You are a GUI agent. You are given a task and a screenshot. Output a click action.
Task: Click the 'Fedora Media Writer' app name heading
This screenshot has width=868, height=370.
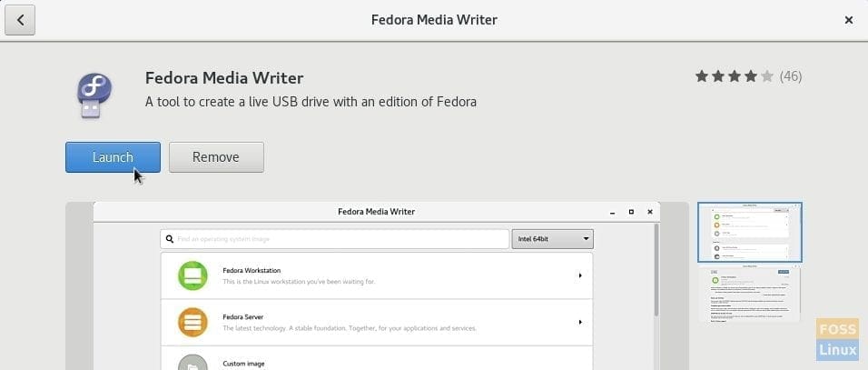coord(224,77)
